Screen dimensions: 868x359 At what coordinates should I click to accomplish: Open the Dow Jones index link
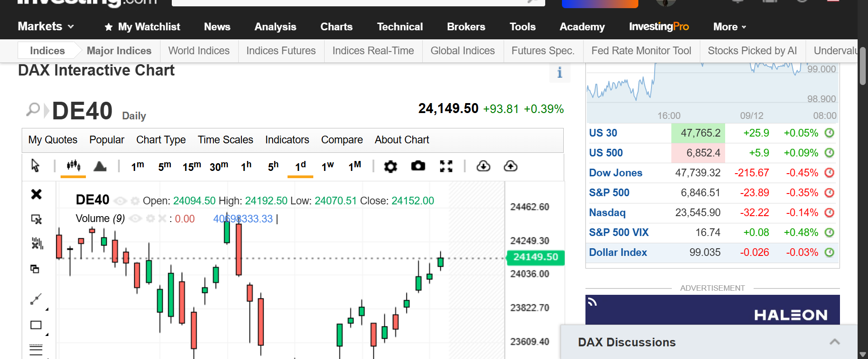click(x=615, y=173)
